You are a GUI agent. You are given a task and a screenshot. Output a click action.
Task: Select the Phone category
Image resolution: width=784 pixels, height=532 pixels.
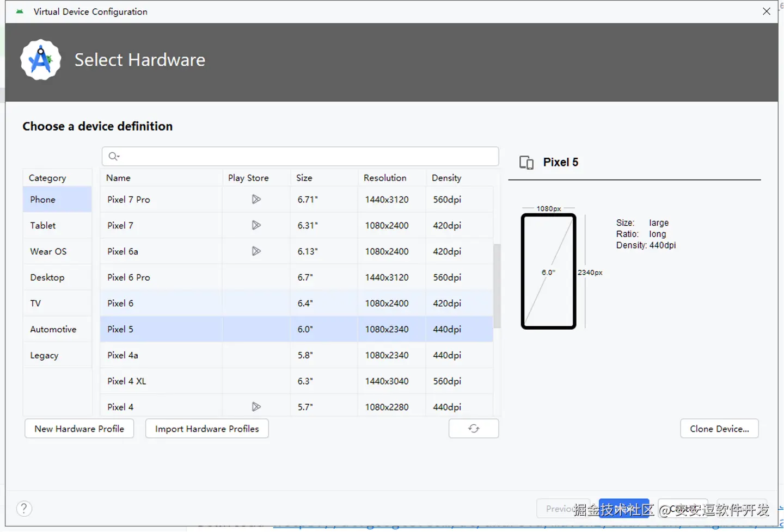click(57, 200)
